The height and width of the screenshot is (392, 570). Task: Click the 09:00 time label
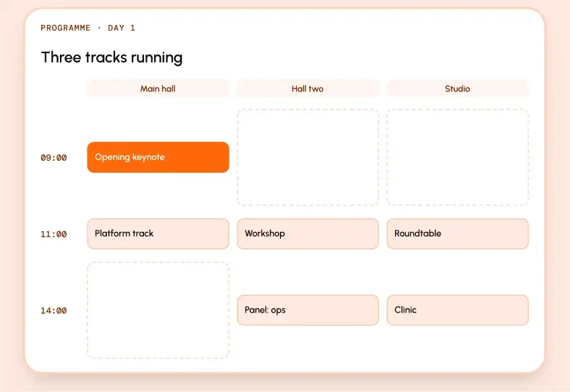54,157
